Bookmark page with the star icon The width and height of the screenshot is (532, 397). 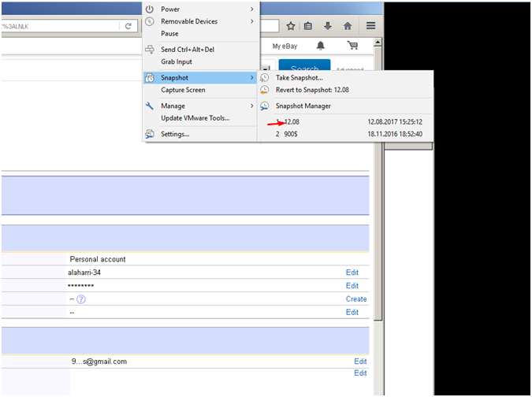(290, 26)
